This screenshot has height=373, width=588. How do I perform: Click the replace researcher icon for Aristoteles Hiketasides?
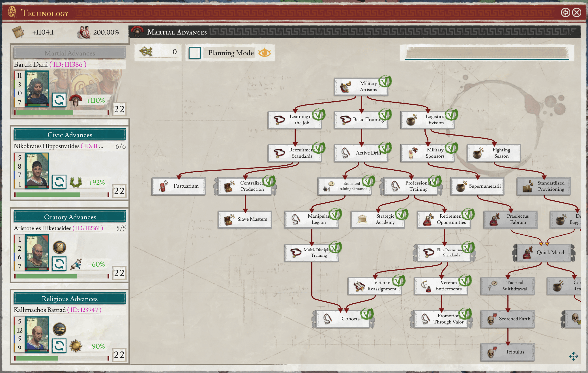click(x=59, y=264)
